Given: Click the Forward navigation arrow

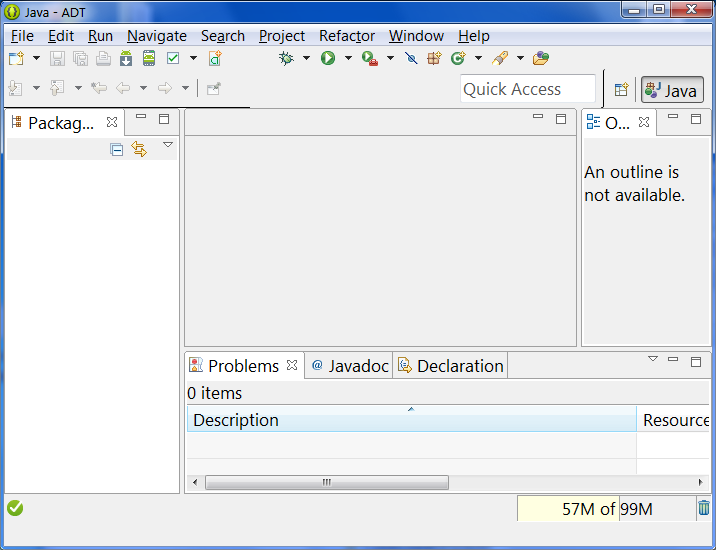Looking at the screenshot, I should pos(165,88).
